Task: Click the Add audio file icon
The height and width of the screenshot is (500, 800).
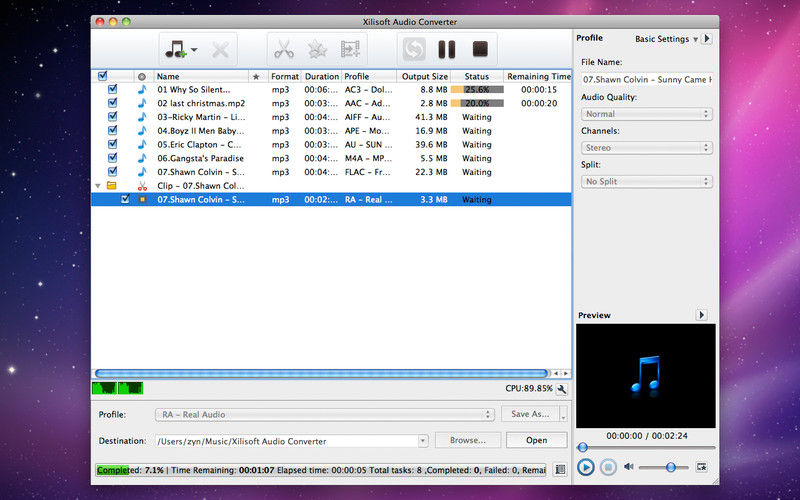Action: coord(176,49)
